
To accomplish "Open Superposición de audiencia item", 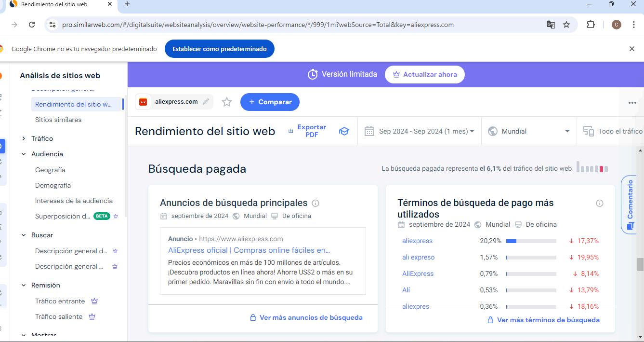I will 63,216.
